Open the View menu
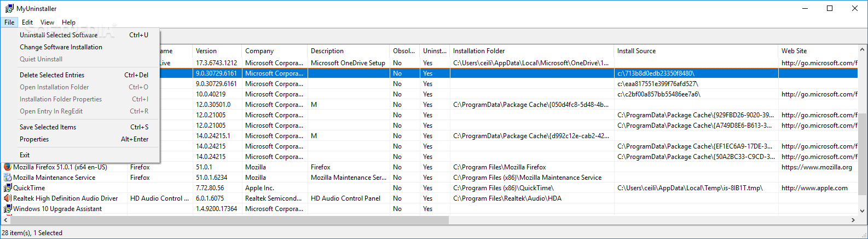The height and width of the screenshot is (239, 868). 47,22
